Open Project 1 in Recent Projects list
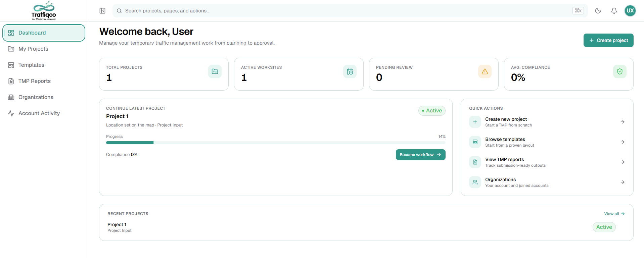The width and height of the screenshot is (644, 258). pyautogui.click(x=117, y=224)
